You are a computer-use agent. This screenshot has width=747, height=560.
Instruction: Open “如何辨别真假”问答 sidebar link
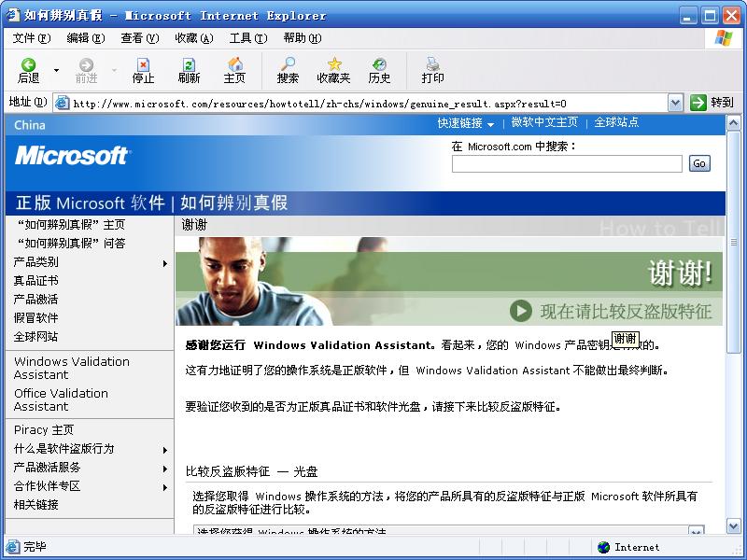pyautogui.click(x=72, y=243)
